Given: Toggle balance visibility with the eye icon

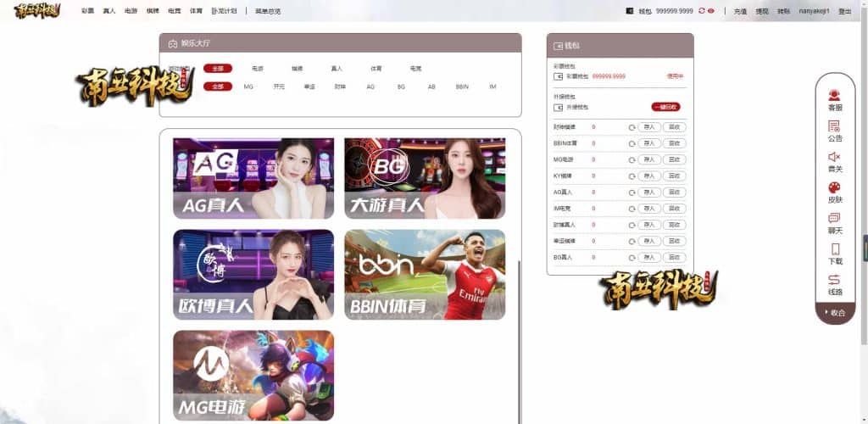Looking at the screenshot, I should click(x=711, y=10).
